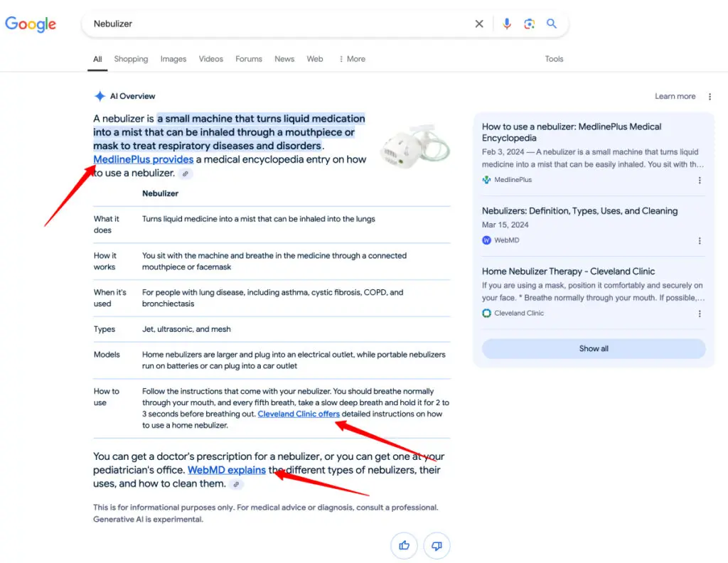Select the All tab
Screen dimensions: 728x563
click(x=97, y=59)
